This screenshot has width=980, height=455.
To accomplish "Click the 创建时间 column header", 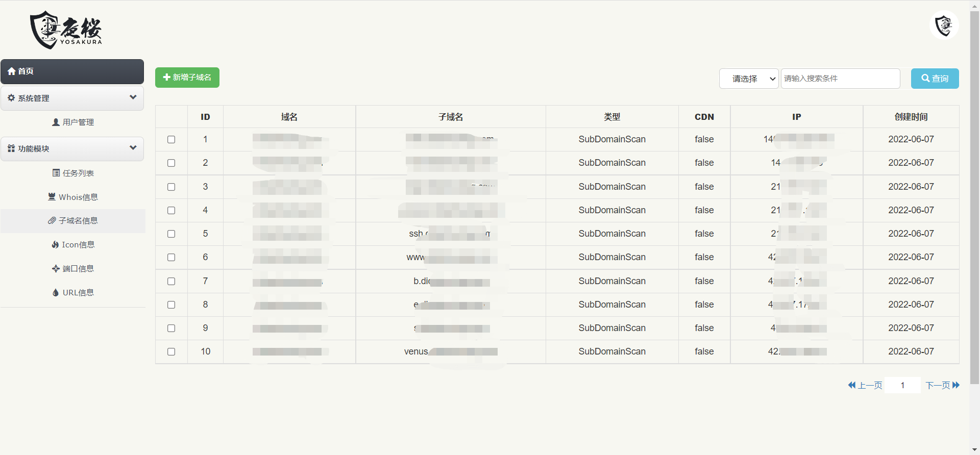I will pos(911,117).
